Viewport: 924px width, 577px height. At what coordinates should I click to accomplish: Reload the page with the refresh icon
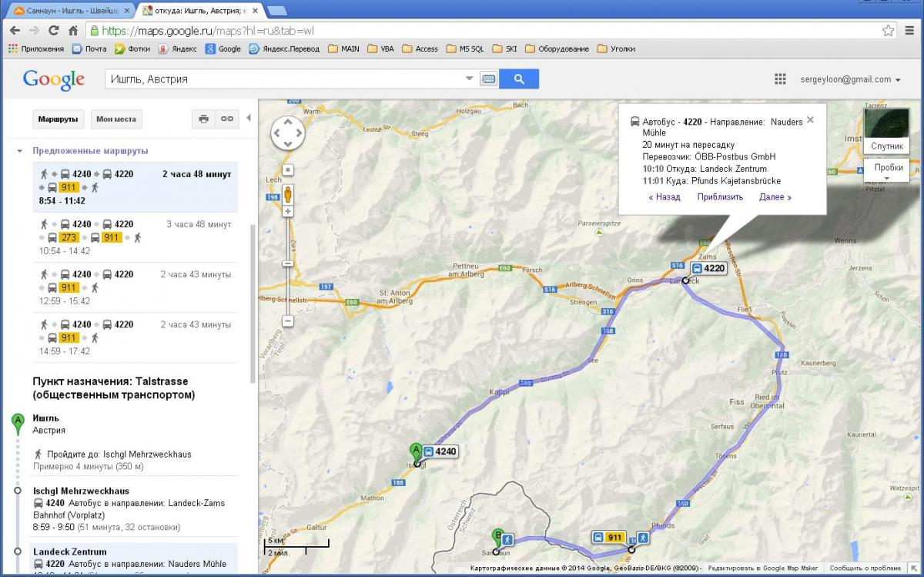point(53,31)
